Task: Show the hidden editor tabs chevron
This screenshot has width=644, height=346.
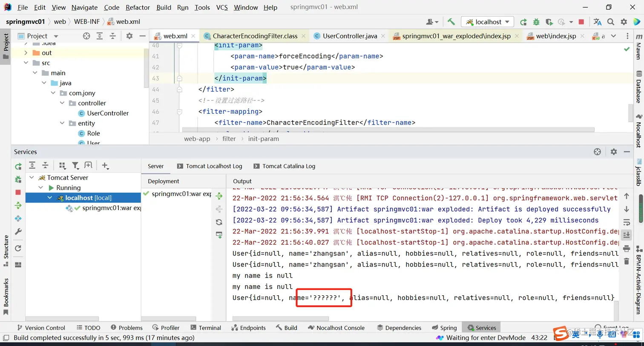Action: point(614,36)
